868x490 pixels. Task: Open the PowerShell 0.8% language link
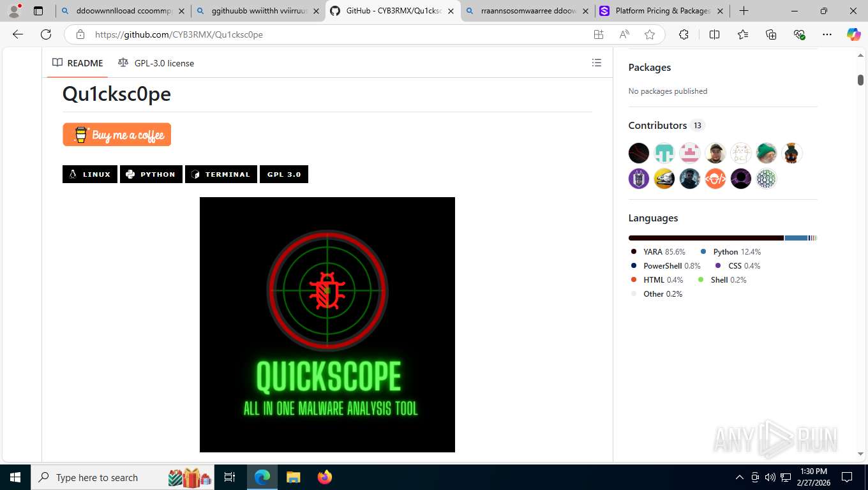coord(665,266)
